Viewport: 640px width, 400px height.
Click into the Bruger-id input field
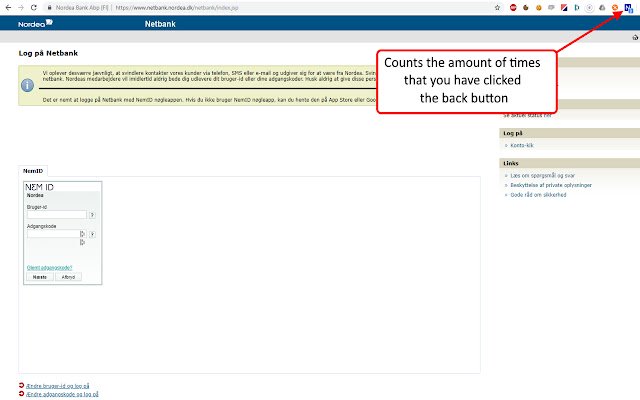[57, 215]
